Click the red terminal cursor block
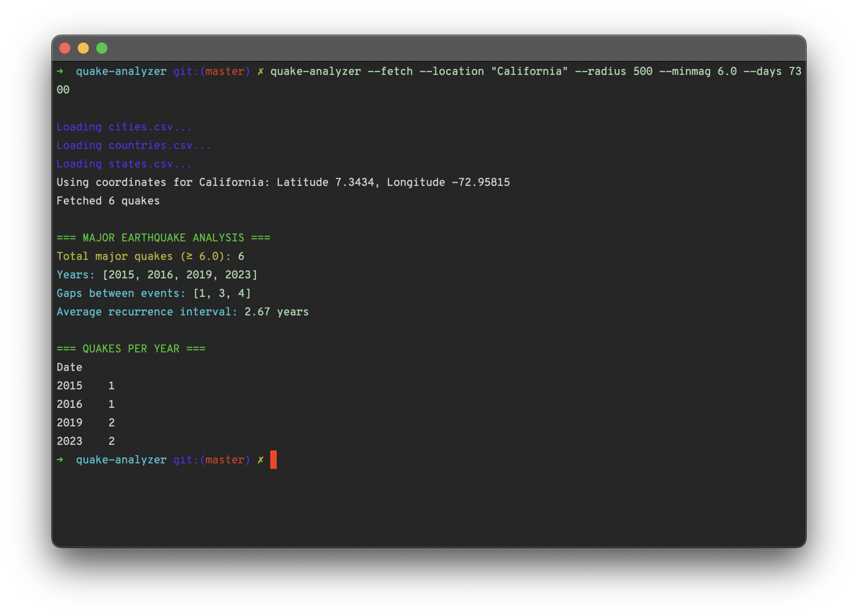This screenshot has width=858, height=616. point(273,460)
